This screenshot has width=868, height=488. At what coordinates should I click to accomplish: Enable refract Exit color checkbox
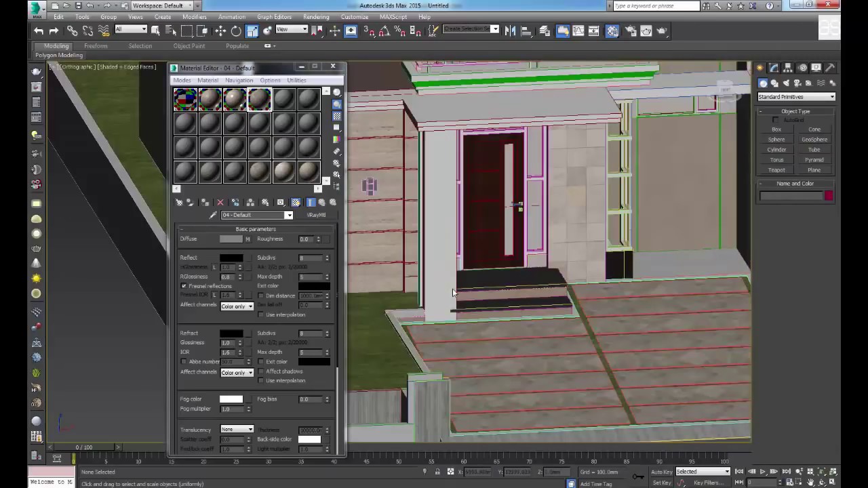pyautogui.click(x=261, y=362)
